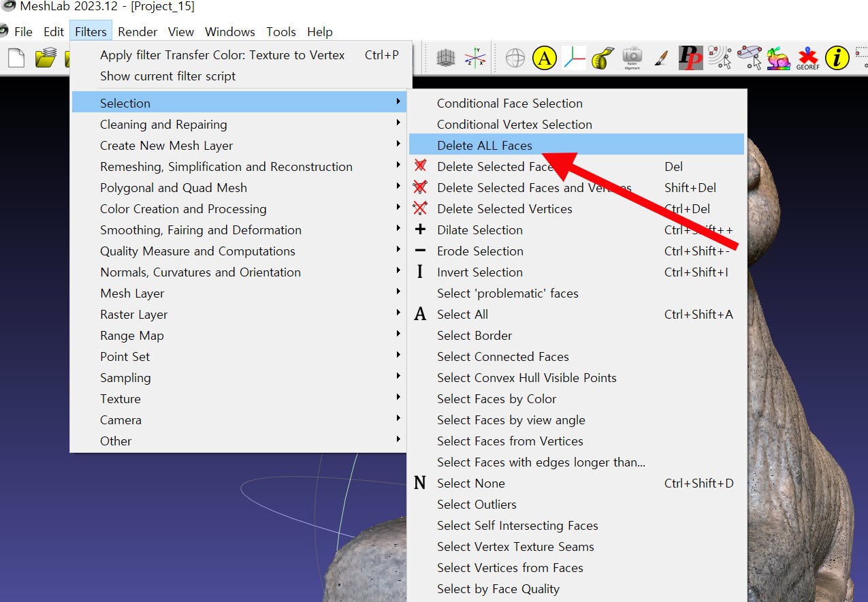Expand Remeshing, Simplification and Reconstruction submenu
Viewport: 868px width, 602px height.
pos(241,166)
